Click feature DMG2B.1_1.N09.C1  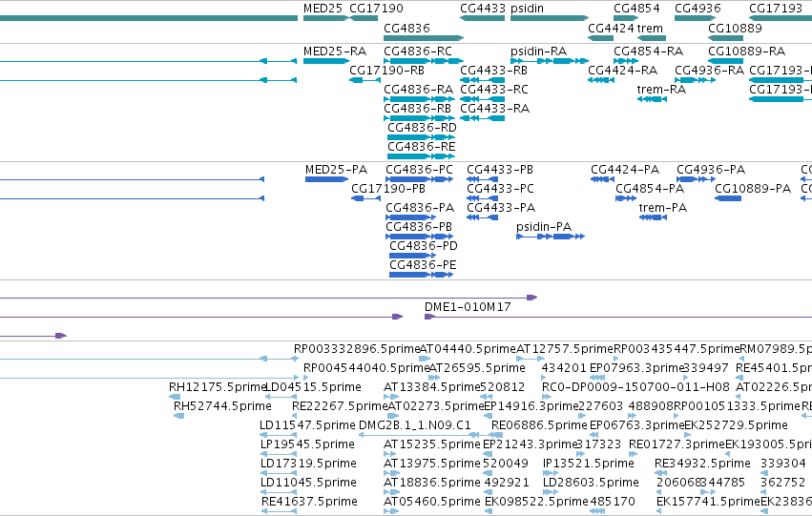tap(414, 425)
